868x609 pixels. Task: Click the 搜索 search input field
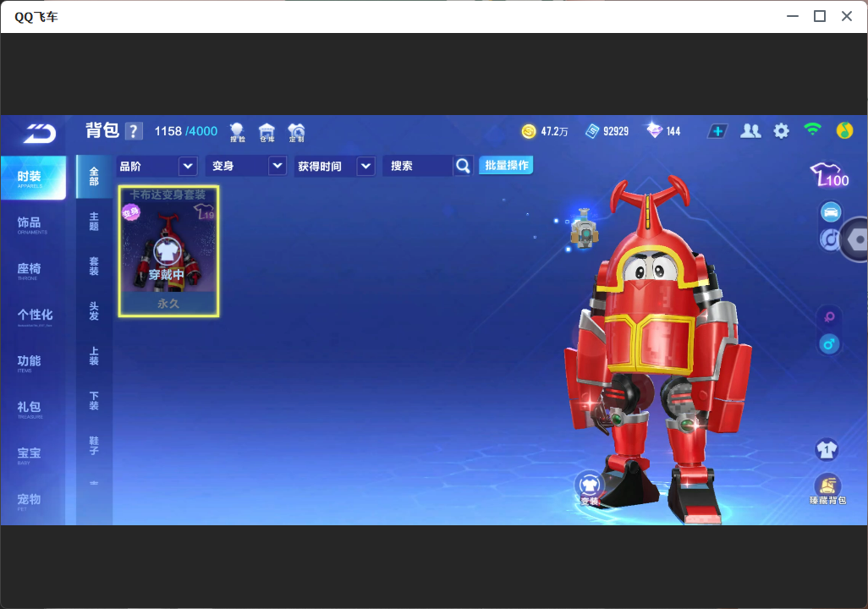(x=417, y=166)
